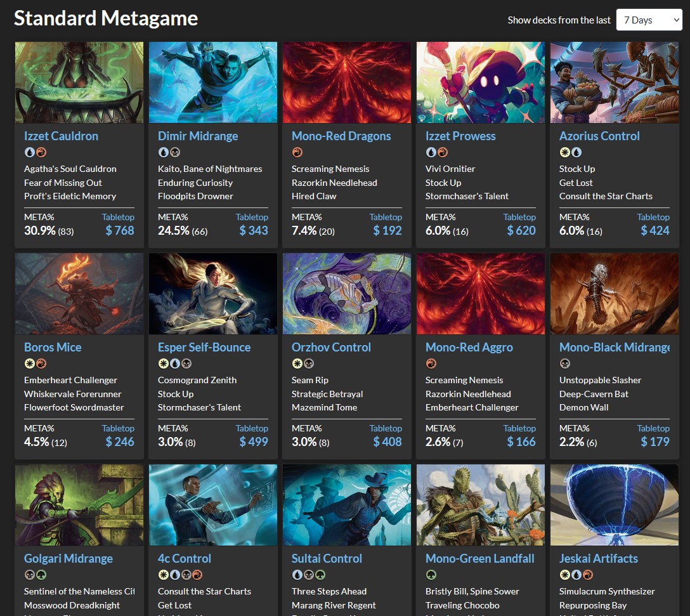Click the Boros Mice card art thumbnail

[79, 294]
